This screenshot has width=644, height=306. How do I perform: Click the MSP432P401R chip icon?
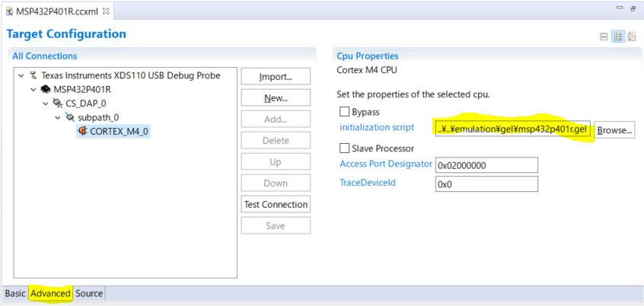pyautogui.click(x=46, y=90)
